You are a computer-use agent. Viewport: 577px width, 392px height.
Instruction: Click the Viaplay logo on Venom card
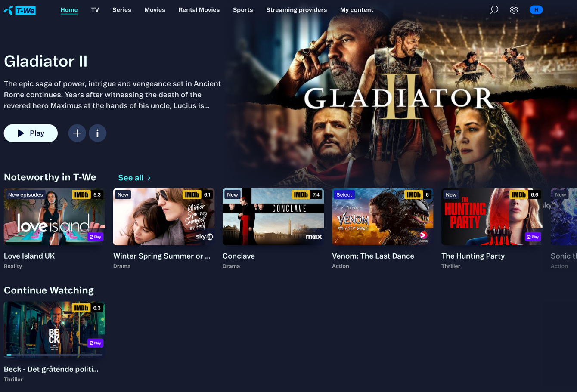click(x=424, y=237)
